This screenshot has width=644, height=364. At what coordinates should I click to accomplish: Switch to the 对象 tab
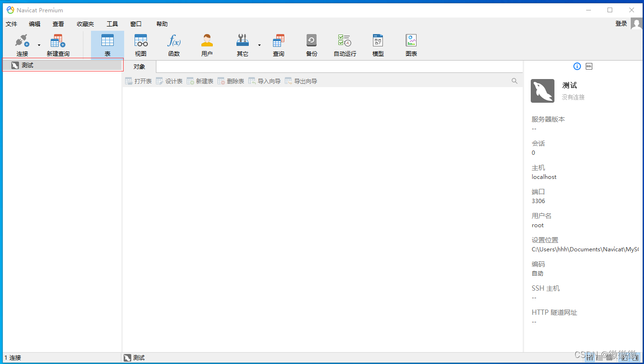[x=139, y=67]
